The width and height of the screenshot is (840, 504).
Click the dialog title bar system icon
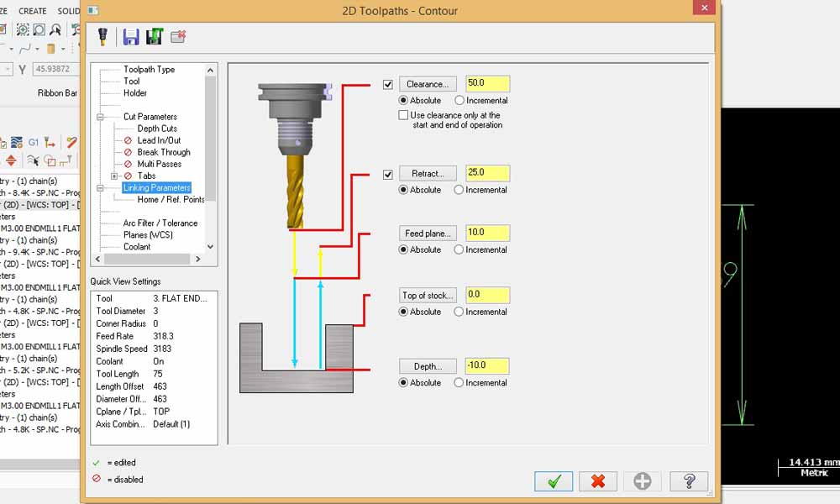pyautogui.click(x=93, y=10)
